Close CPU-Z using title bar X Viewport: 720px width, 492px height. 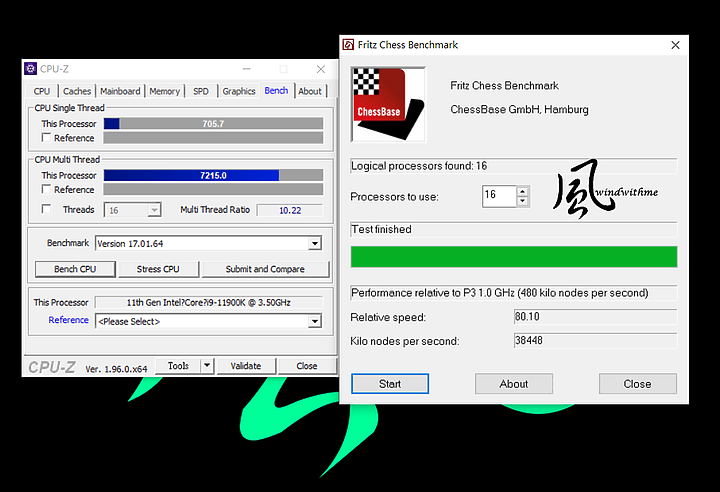321,69
